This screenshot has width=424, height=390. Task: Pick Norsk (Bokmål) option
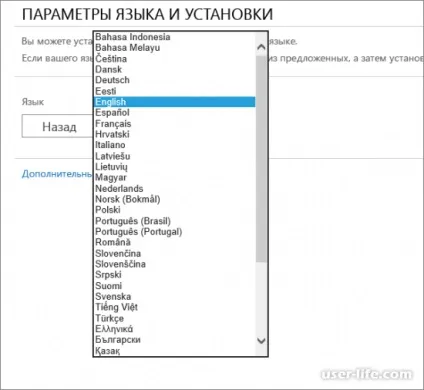click(175, 199)
